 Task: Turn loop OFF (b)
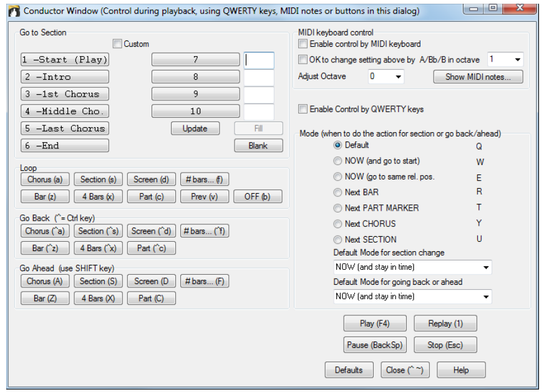click(x=258, y=196)
